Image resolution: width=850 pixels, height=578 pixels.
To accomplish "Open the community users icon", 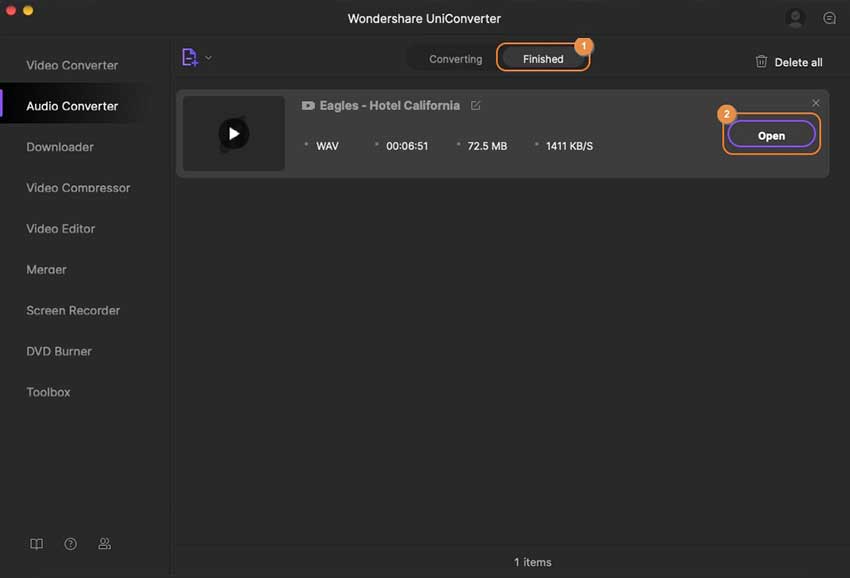I will [x=105, y=544].
